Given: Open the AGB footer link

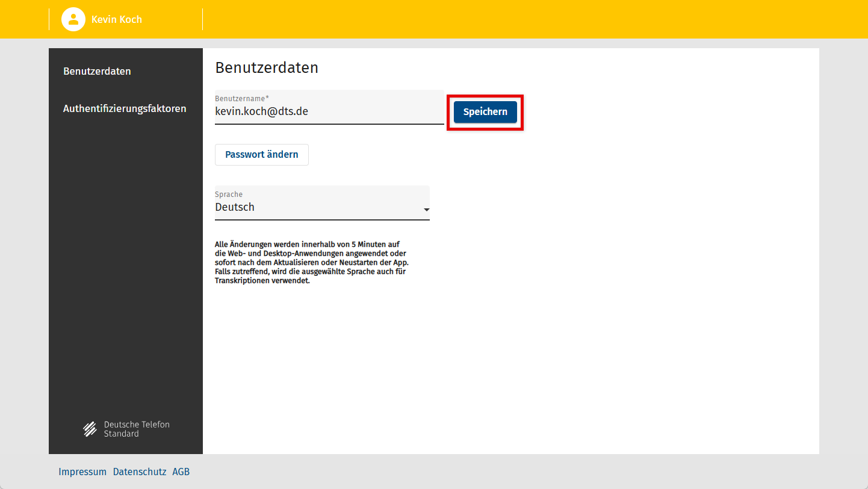Looking at the screenshot, I should point(181,472).
